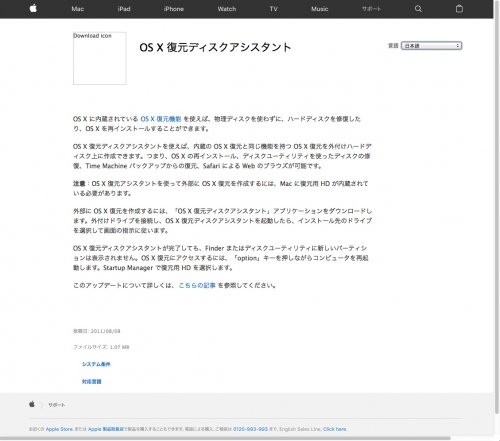Viewport: 500px width, 441px height.
Task: Click the Download icon image placeholder
Action: coord(100,58)
